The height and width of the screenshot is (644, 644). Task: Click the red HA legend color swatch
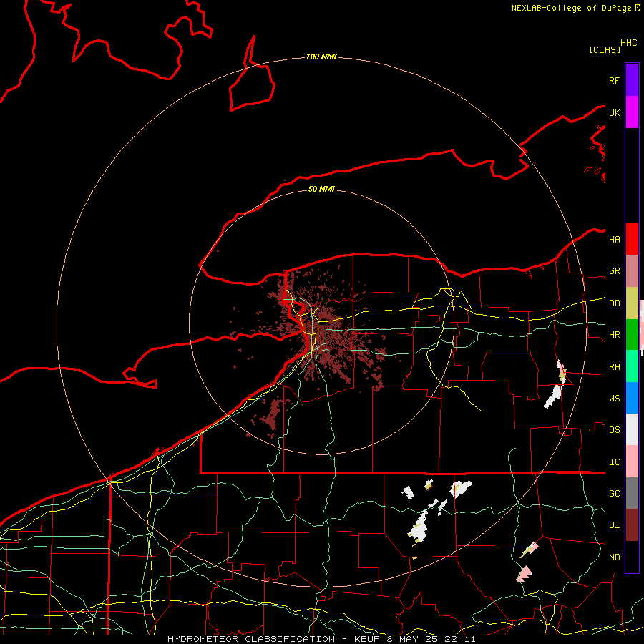pos(632,239)
